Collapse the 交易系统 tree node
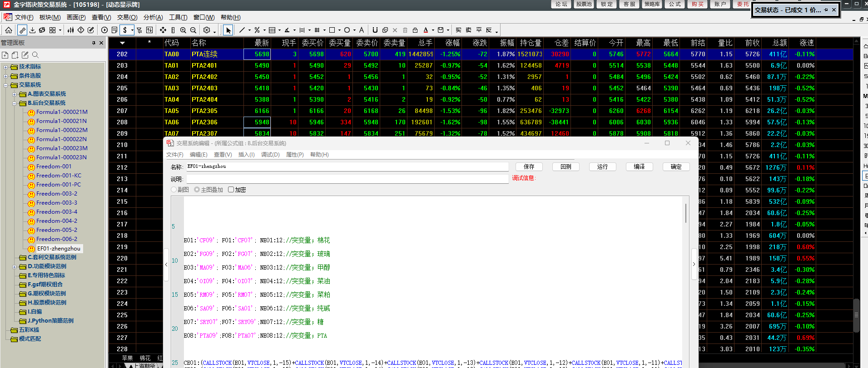Screen dimensions: 868x368 tap(5, 85)
